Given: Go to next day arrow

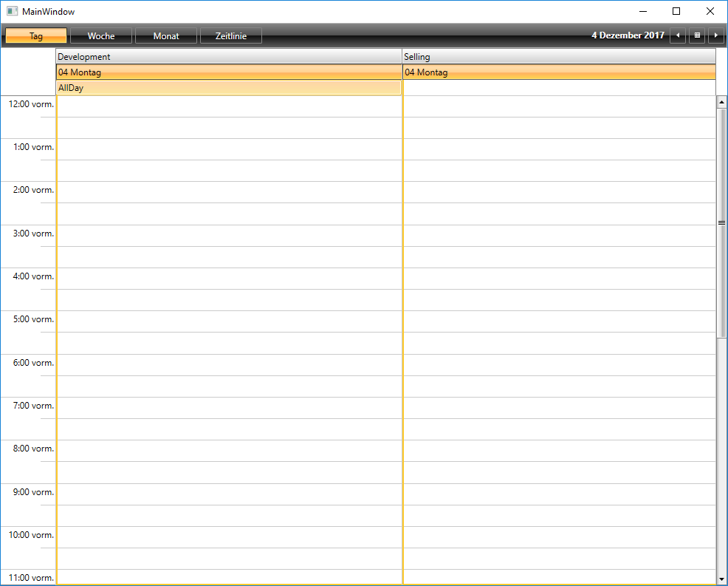Looking at the screenshot, I should tap(716, 35).
